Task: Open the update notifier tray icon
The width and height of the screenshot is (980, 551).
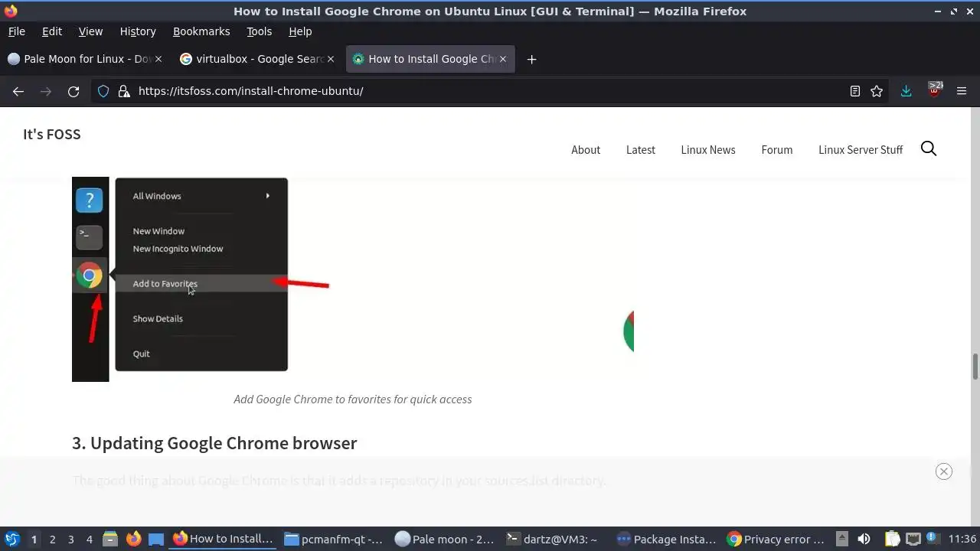Action: [x=933, y=540]
